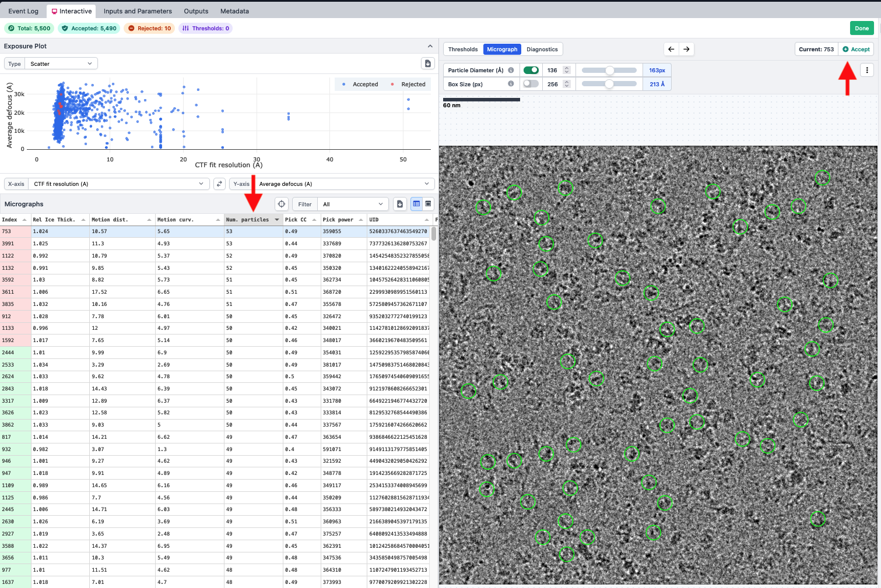Swap the X and Y axes
881x588 pixels.
(x=219, y=184)
